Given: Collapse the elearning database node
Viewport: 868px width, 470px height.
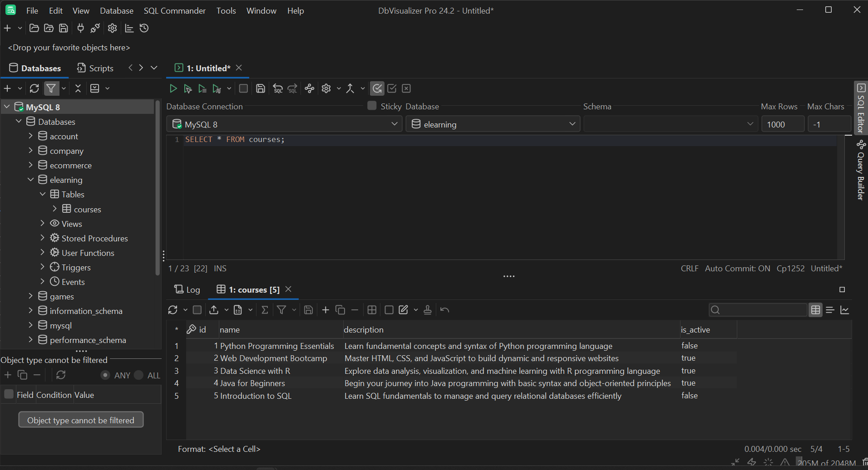Looking at the screenshot, I should click(31, 180).
